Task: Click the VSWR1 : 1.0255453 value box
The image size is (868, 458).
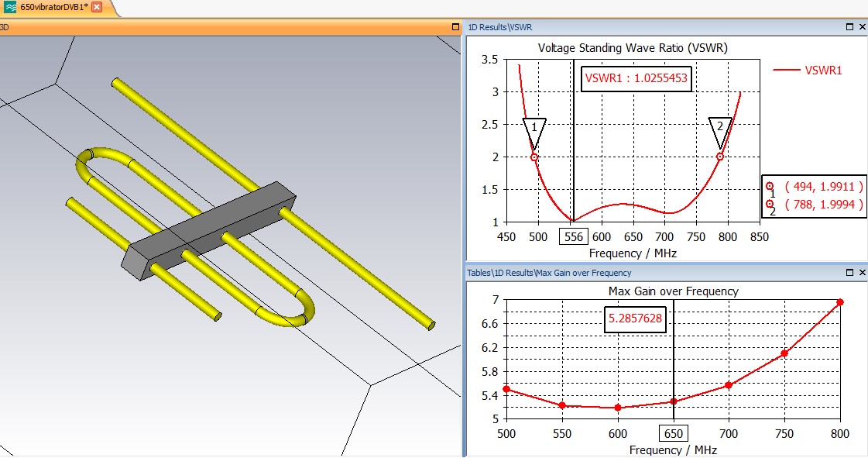Action: pyautogui.click(x=636, y=78)
